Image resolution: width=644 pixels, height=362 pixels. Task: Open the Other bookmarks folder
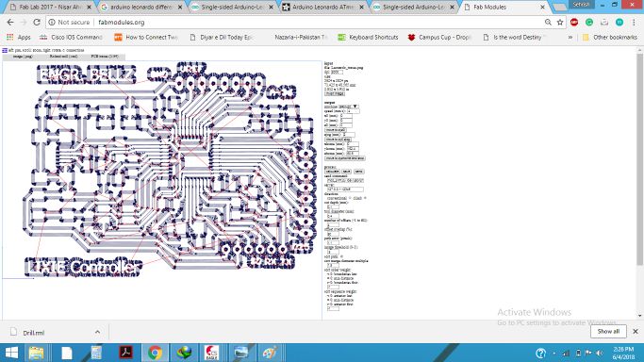tap(610, 37)
